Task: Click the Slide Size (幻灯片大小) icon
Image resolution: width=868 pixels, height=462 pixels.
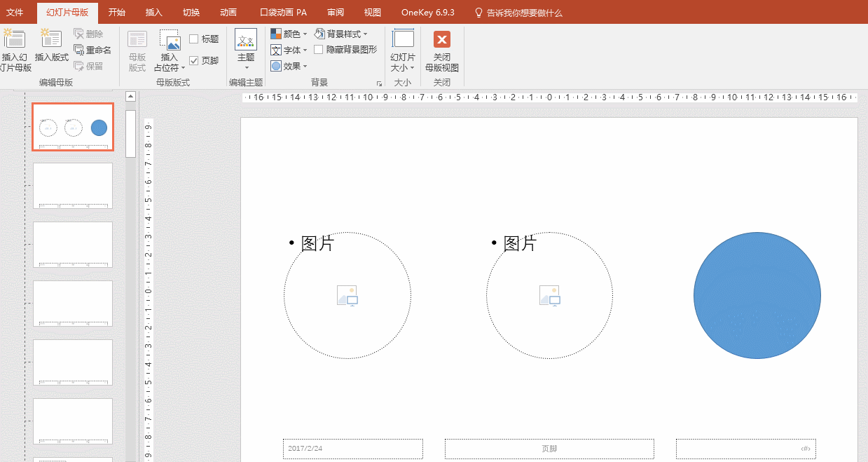Action: click(403, 39)
